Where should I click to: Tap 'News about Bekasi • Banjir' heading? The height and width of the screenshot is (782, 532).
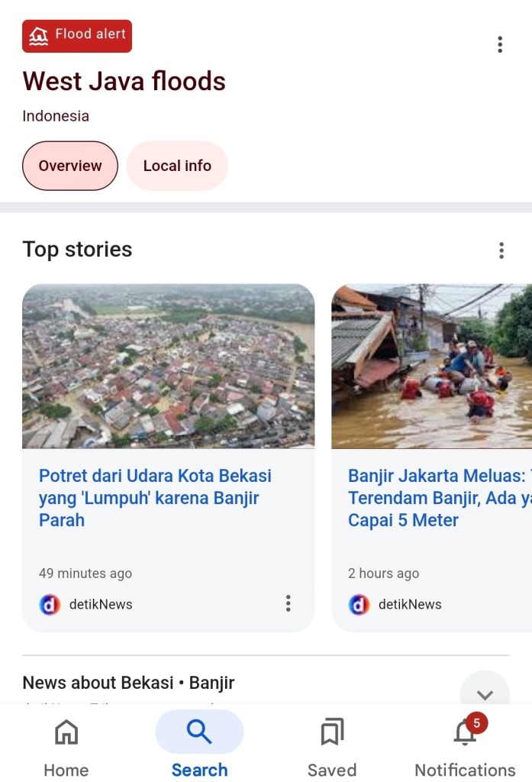(128, 683)
